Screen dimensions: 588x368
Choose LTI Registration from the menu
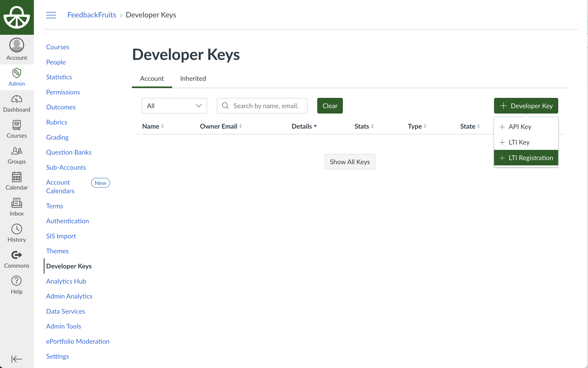[x=526, y=158]
